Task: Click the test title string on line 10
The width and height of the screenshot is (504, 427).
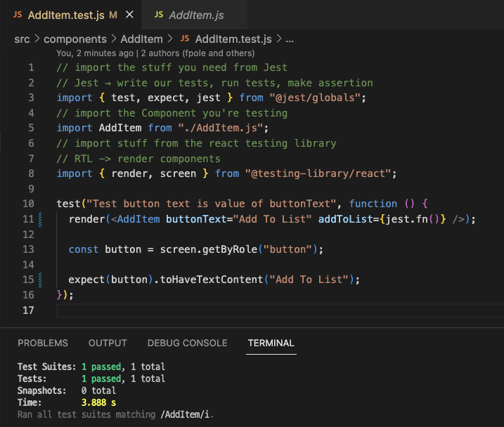Action: point(212,204)
